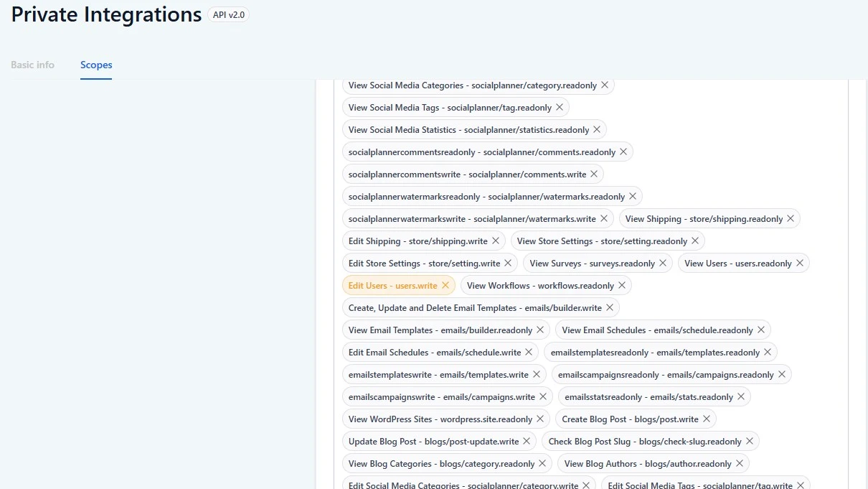Click the Private Integrations heading

(106, 14)
